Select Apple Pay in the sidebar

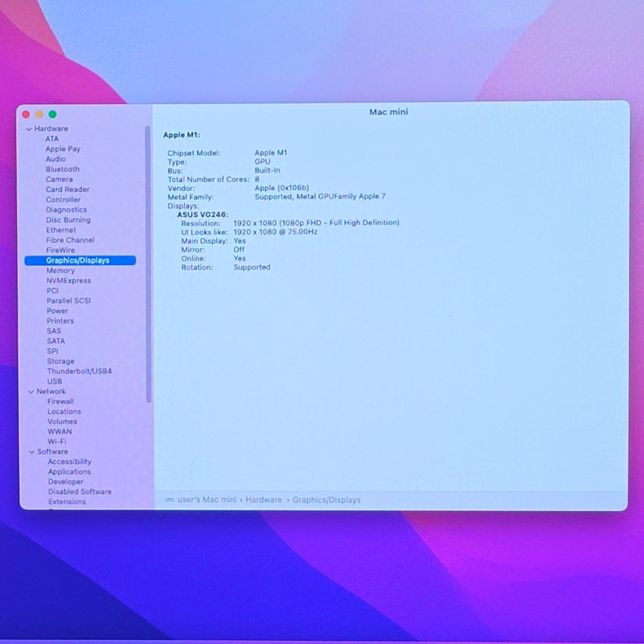coord(63,149)
